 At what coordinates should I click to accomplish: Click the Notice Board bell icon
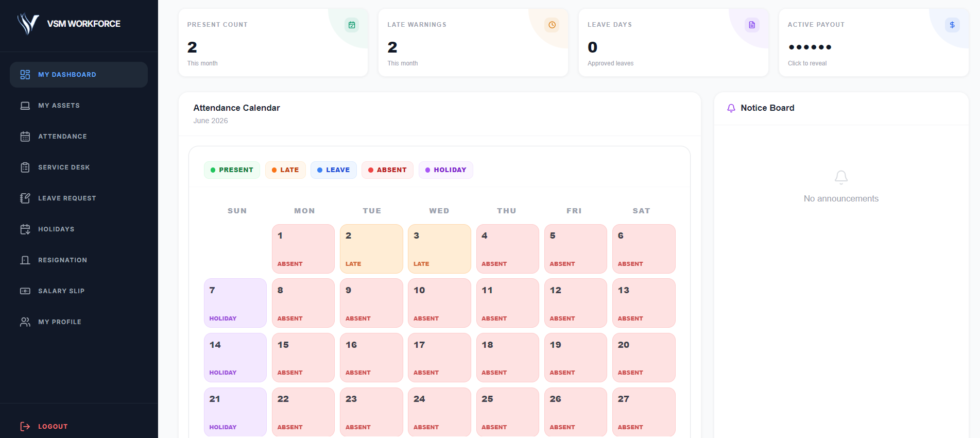pos(731,108)
